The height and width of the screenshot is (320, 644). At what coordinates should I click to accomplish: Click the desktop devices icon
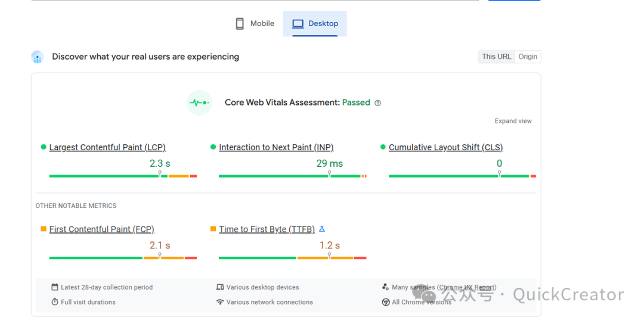point(220,287)
